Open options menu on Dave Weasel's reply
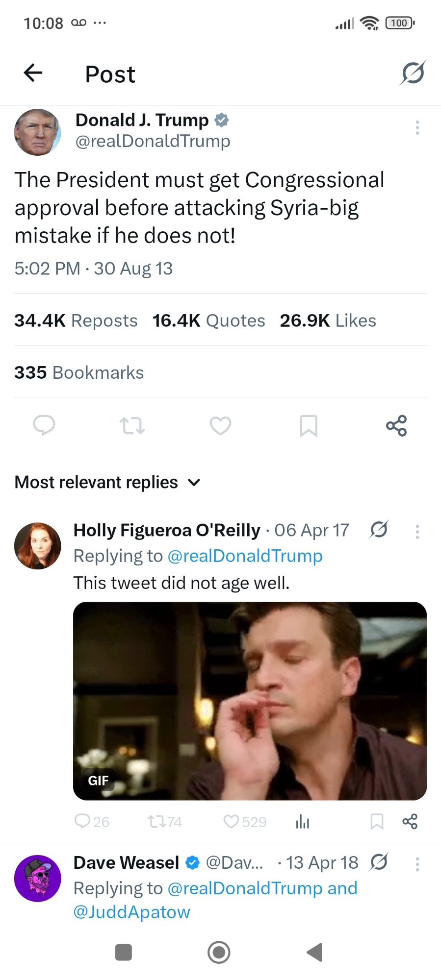 tap(417, 864)
